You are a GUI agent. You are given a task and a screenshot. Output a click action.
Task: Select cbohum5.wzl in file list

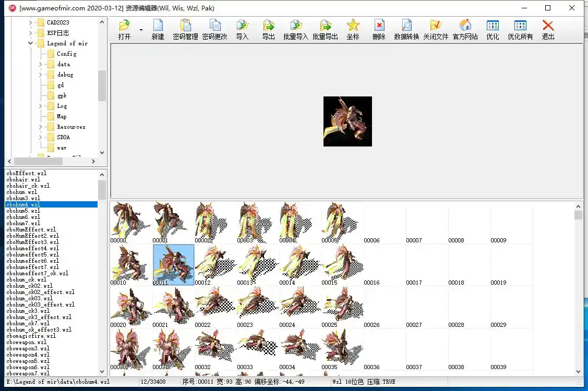pyautogui.click(x=23, y=211)
